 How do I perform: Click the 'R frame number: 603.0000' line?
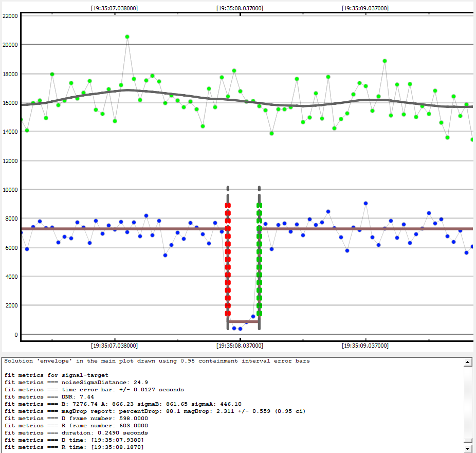click(76, 426)
